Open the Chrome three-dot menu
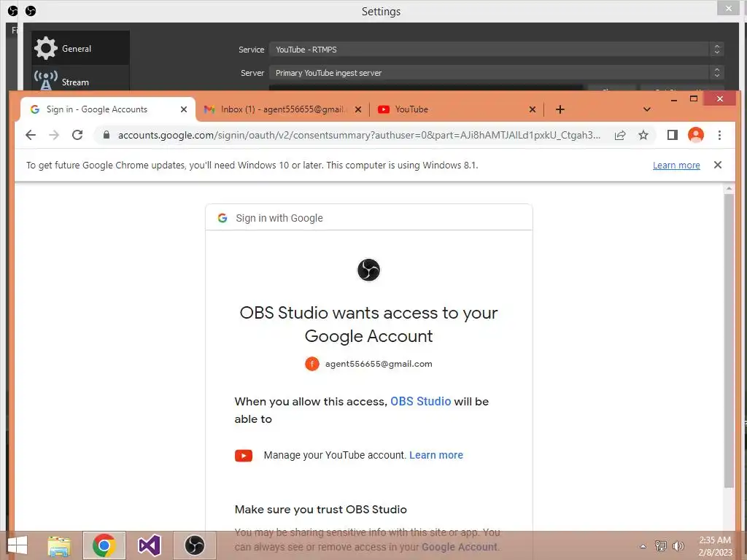The image size is (747, 560). [x=719, y=135]
